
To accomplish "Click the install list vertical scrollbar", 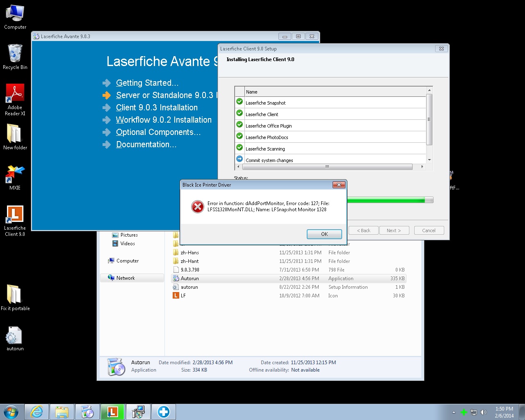I will [429, 119].
